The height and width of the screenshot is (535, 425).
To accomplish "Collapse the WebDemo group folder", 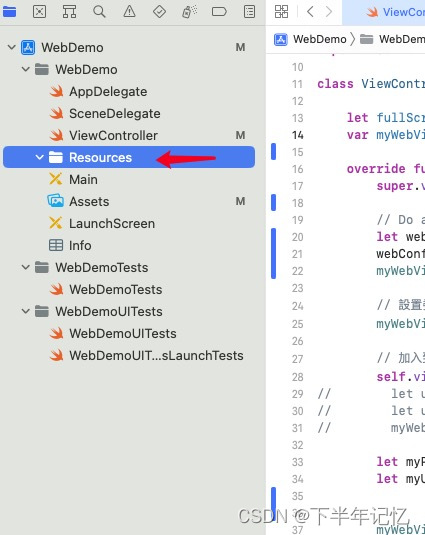I will 26,69.
